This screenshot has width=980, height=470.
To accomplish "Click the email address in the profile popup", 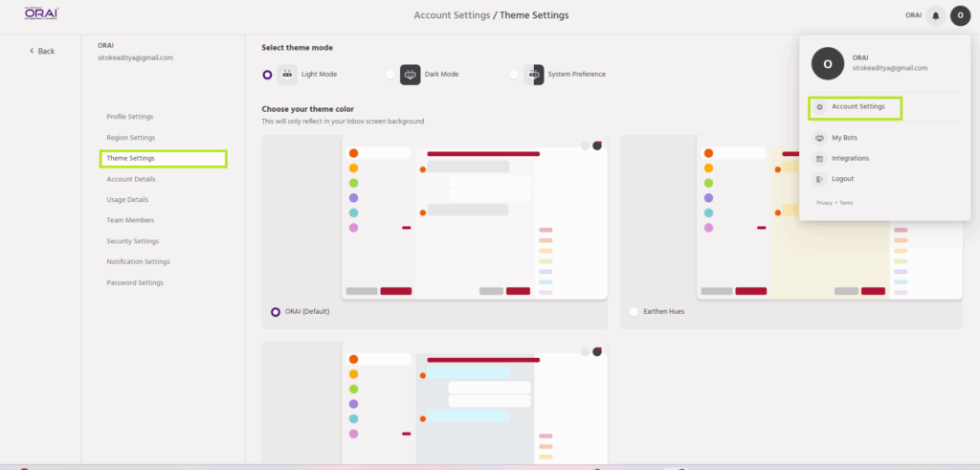I will 890,68.
